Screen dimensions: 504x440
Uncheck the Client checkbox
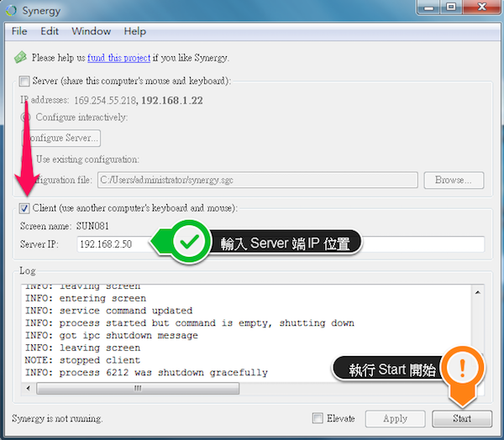click(24, 208)
